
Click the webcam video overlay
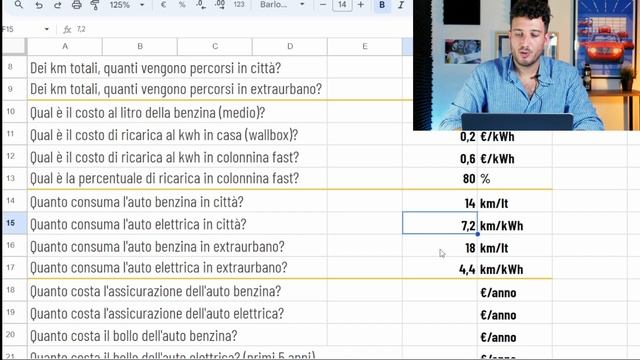pyautogui.click(x=527, y=65)
